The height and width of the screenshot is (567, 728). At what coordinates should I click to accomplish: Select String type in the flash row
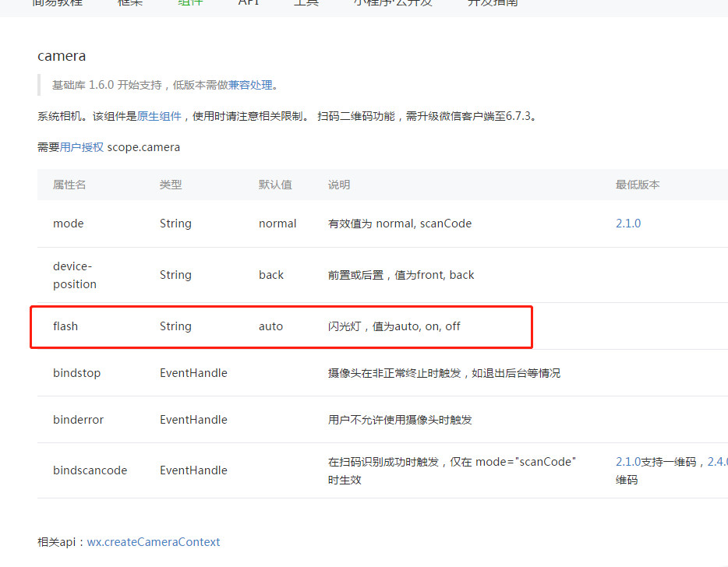175,326
